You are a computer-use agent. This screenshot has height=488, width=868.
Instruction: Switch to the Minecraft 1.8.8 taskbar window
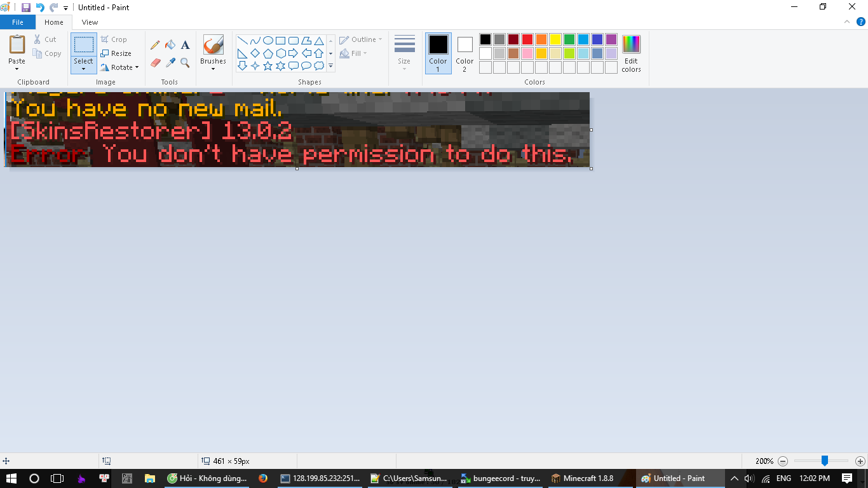pos(588,478)
